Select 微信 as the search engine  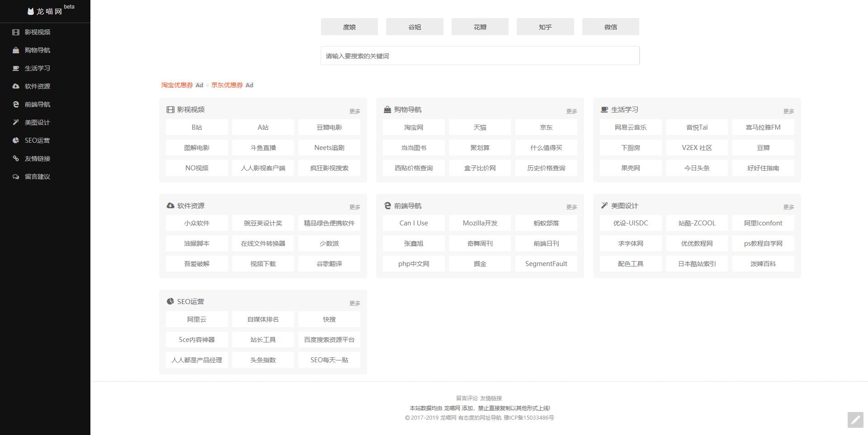[610, 27]
